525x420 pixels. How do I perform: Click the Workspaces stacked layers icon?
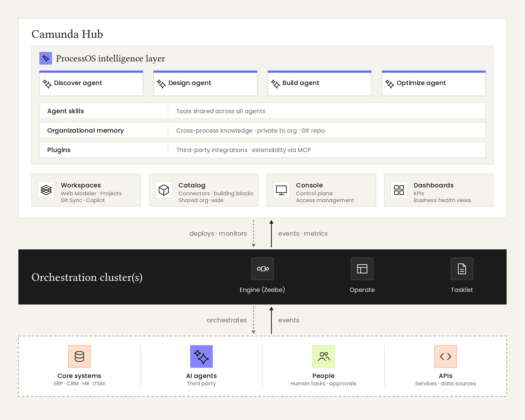coord(46,190)
